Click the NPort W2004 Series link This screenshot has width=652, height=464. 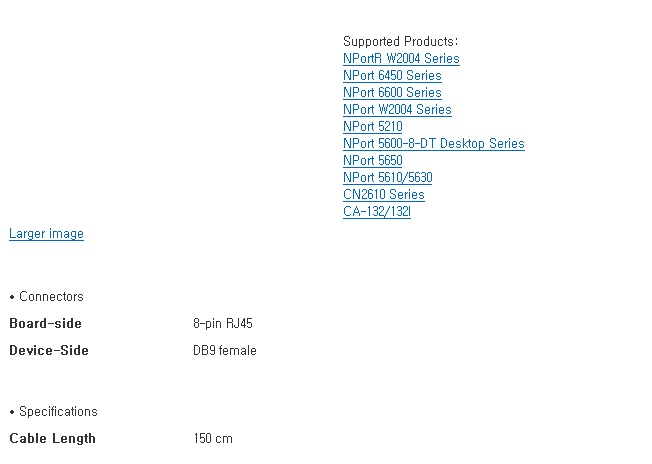tap(397, 110)
